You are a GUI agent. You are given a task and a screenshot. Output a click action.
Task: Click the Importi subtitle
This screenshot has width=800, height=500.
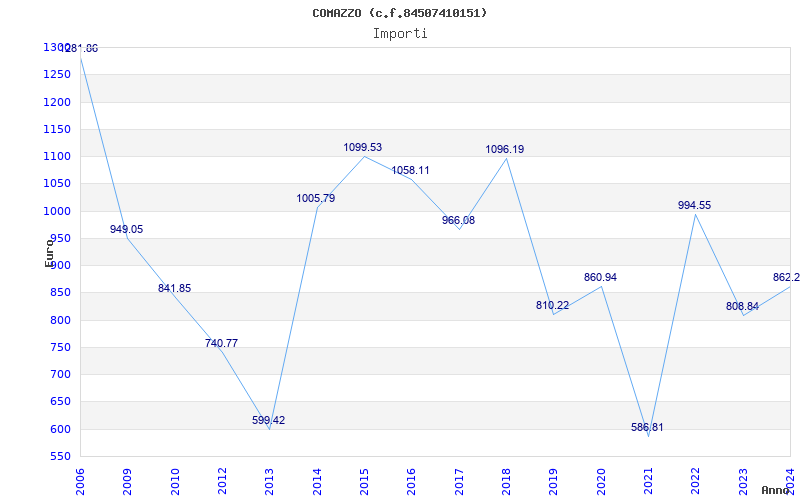point(400,34)
